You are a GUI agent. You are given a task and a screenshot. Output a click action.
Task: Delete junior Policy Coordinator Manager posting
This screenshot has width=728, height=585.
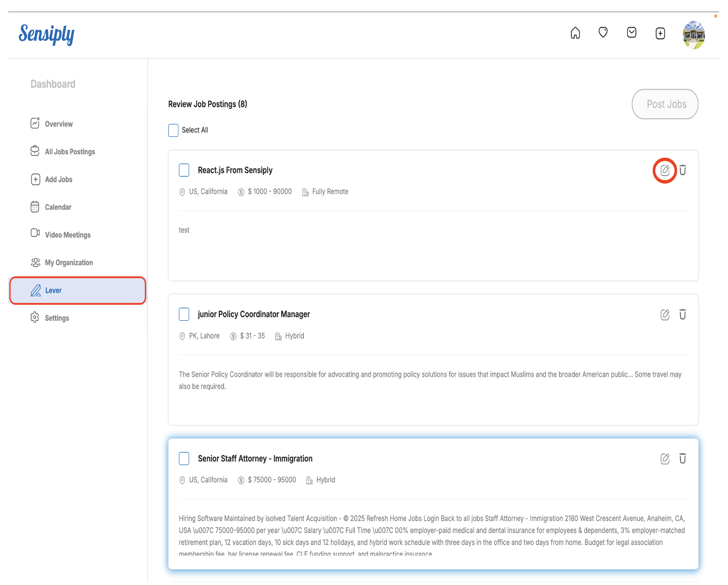coord(682,314)
